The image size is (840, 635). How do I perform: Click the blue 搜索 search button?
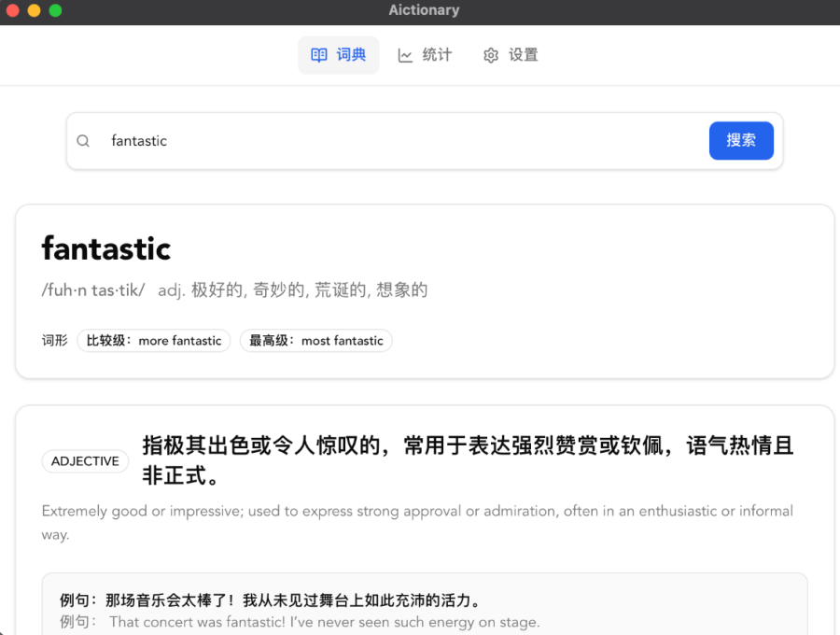(x=741, y=140)
